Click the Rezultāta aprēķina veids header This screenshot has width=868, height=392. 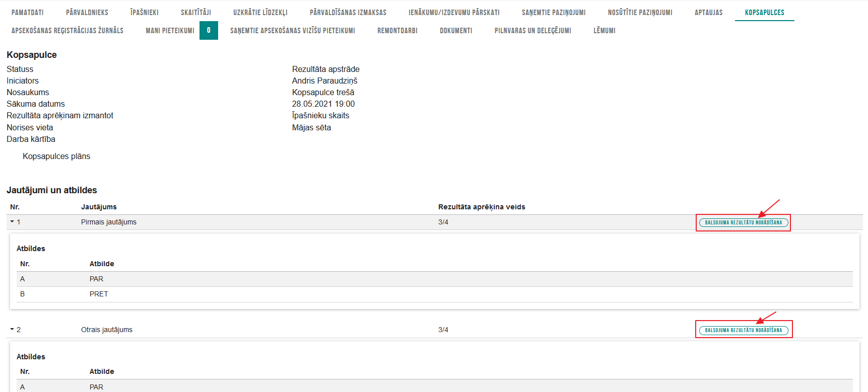482,207
